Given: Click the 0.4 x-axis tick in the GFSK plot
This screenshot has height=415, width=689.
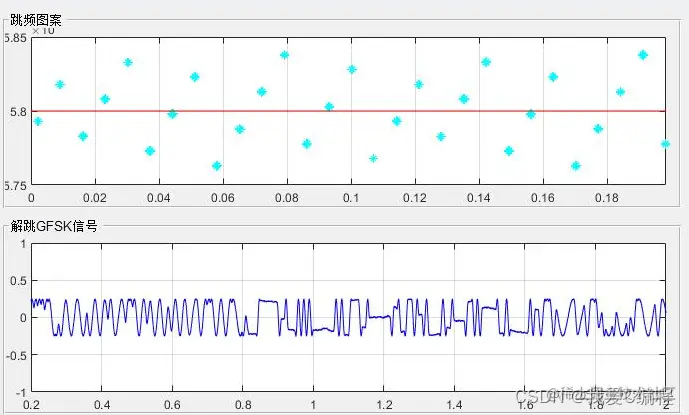Looking at the screenshot, I should pyautogui.click(x=102, y=404).
